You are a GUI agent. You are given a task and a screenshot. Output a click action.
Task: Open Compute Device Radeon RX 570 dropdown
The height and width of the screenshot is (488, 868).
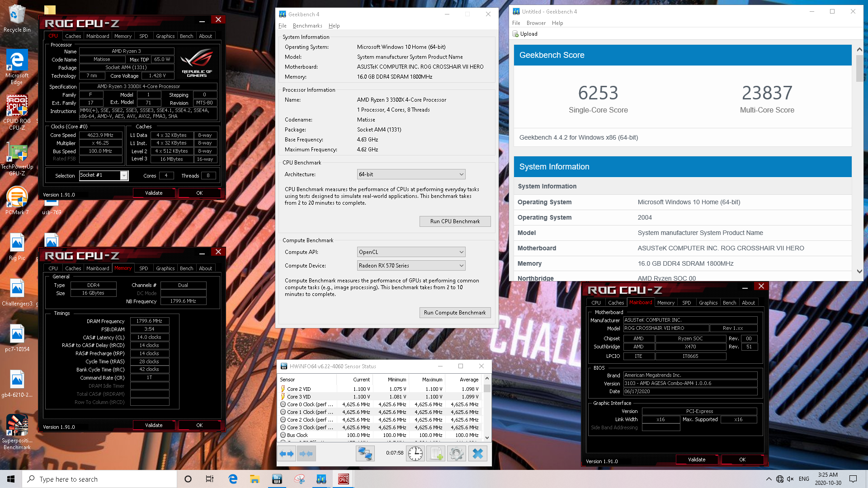411,266
